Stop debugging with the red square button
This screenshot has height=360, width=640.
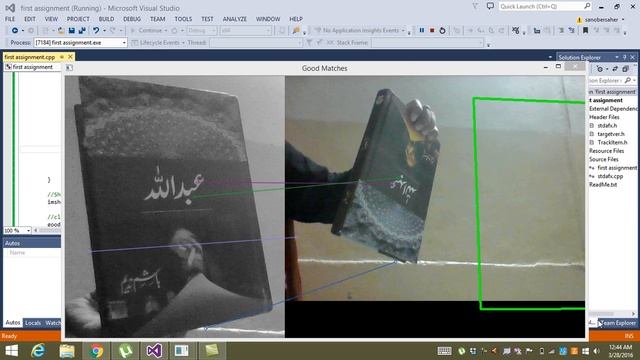pyautogui.click(x=432, y=30)
